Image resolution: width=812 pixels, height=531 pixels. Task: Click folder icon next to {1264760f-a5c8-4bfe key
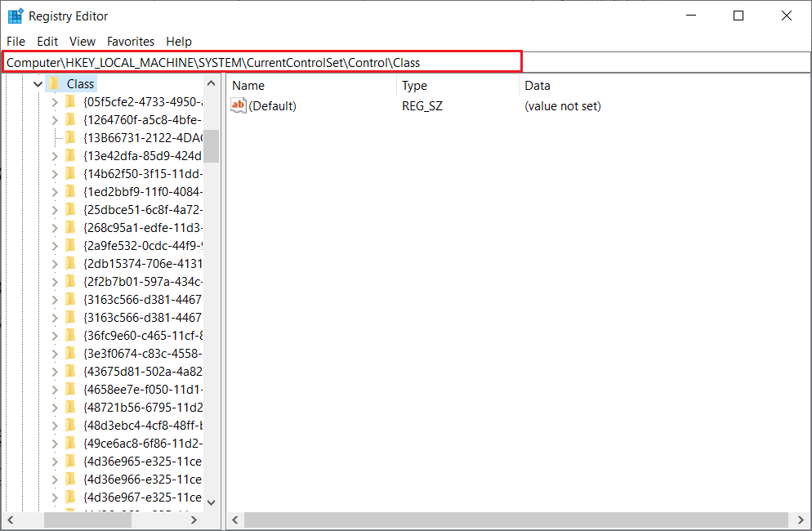tap(71, 119)
